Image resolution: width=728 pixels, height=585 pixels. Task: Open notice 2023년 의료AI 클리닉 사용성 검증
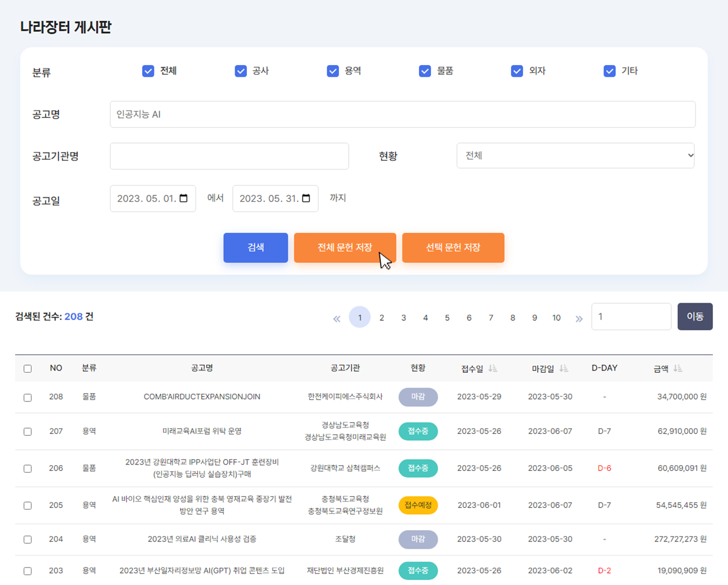pyautogui.click(x=202, y=539)
